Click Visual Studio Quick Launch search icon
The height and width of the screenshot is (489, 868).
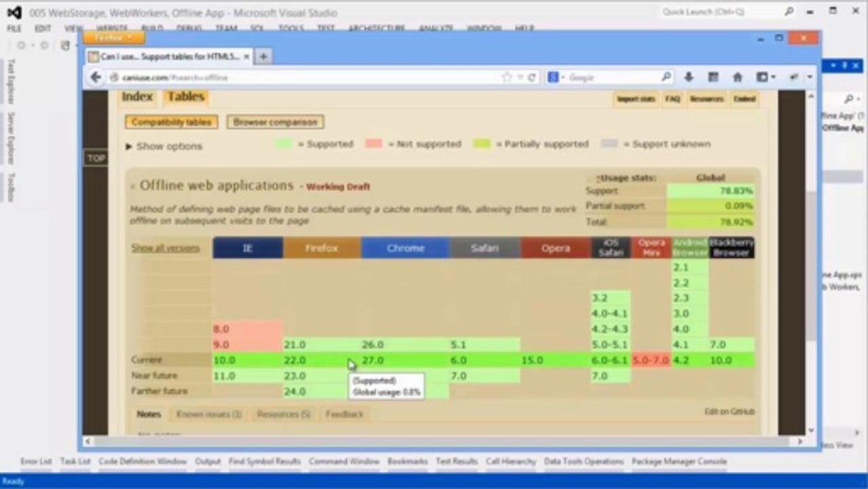(x=789, y=12)
